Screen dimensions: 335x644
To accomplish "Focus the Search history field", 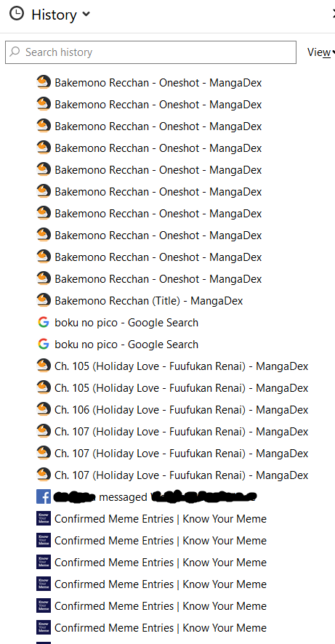I will [x=150, y=52].
